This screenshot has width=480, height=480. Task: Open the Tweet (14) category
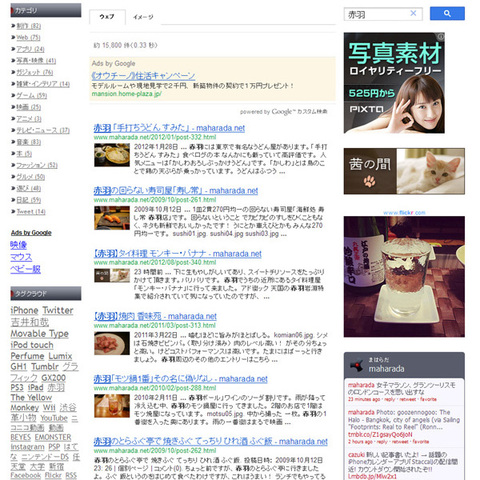[31, 211]
